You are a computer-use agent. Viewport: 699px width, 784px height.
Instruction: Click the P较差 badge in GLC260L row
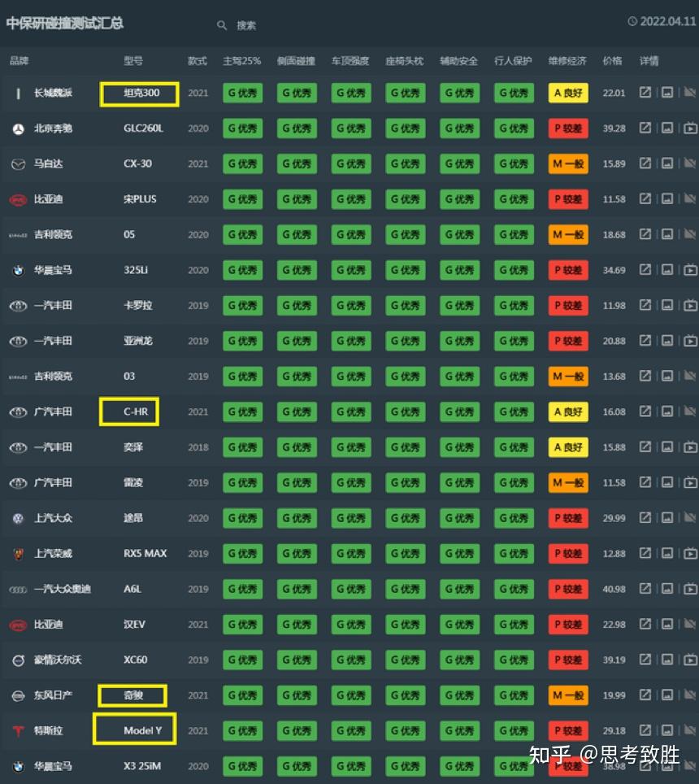point(568,128)
